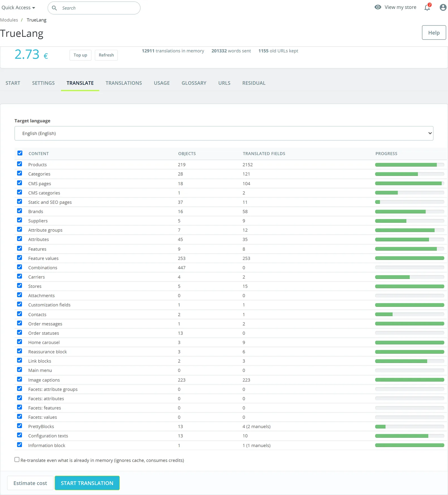The image size is (448, 495).
Task: Open the SETTINGS tab
Action: point(43,83)
